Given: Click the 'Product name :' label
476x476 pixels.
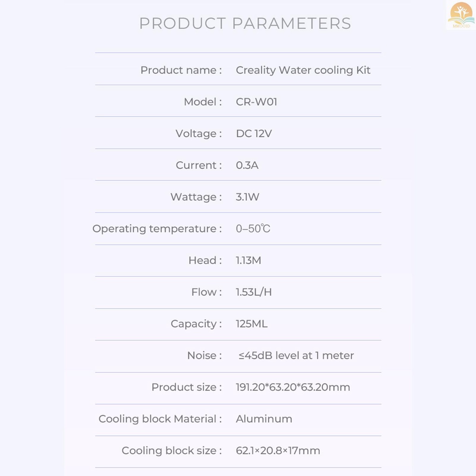Looking at the screenshot, I should click(181, 70).
